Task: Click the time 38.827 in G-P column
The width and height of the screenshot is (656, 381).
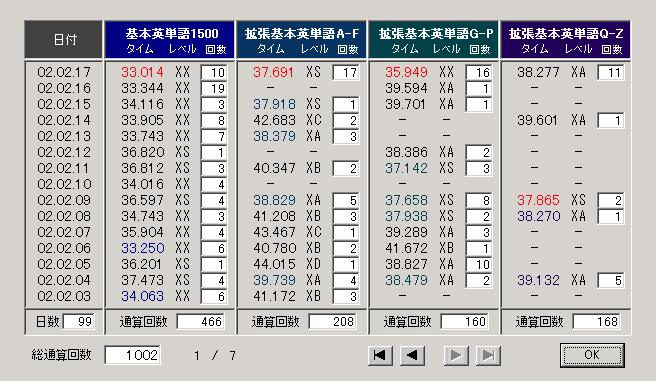Action: coord(406,264)
